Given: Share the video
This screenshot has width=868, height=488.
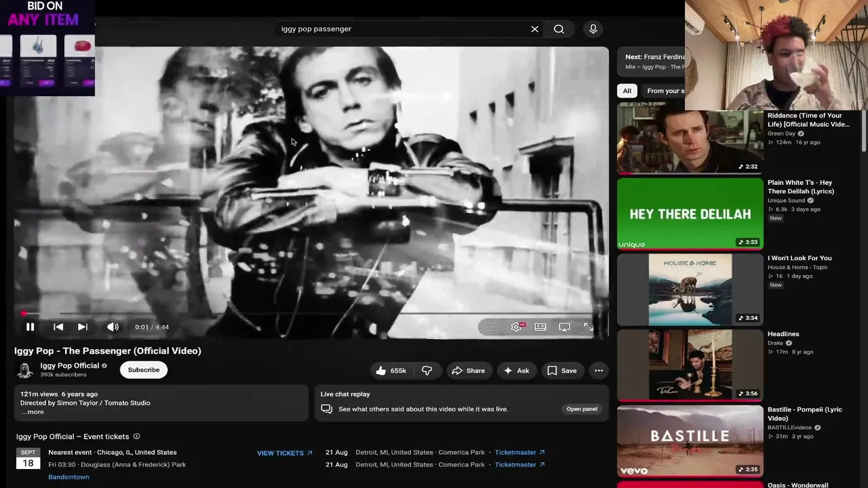Looking at the screenshot, I should click(469, 371).
